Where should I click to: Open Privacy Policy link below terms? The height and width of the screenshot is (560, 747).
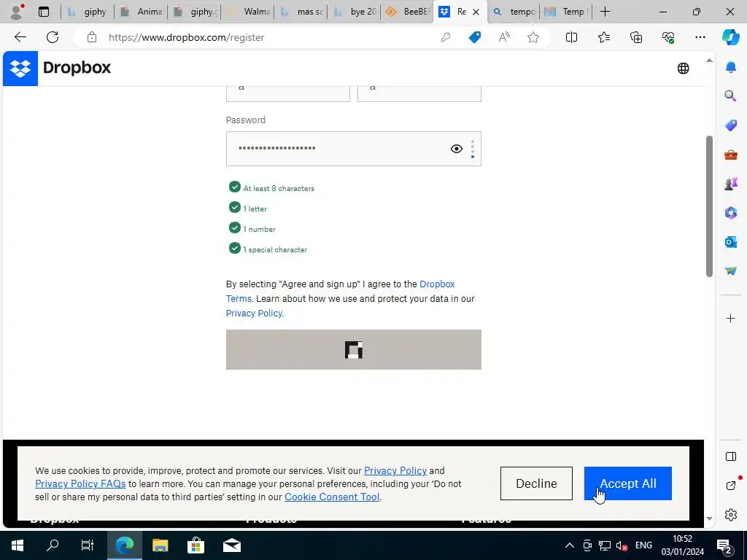click(x=254, y=314)
